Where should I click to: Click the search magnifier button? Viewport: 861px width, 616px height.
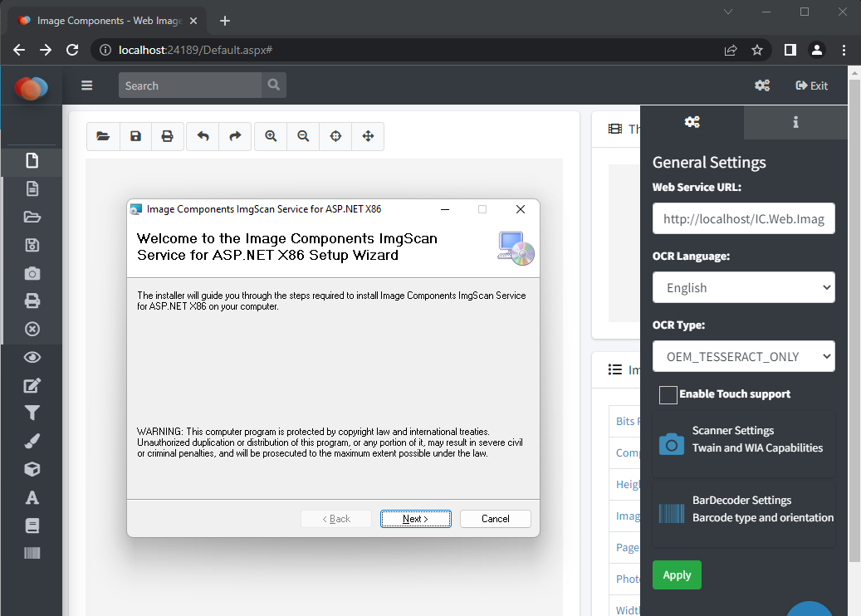[273, 86]
